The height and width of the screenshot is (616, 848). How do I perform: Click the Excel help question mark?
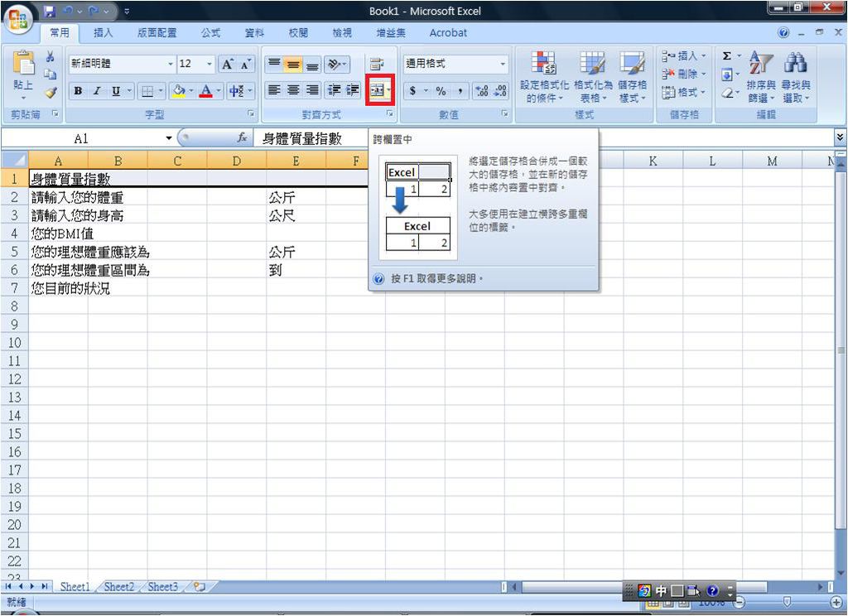coord(783,33)
